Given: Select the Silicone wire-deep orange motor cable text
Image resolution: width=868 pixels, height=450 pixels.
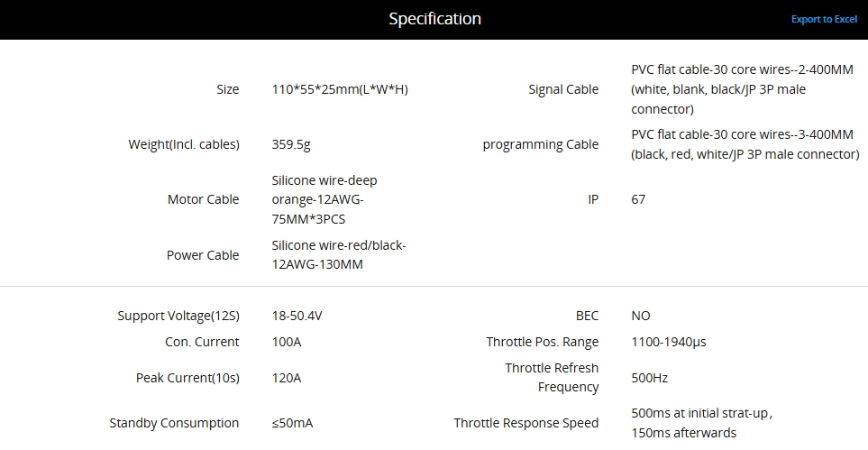Looking at the screenshot, I should tap(324, 199).
